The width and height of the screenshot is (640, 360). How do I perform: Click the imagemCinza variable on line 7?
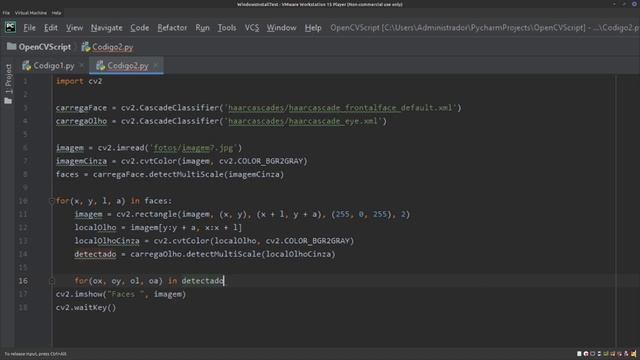point(81,161)
